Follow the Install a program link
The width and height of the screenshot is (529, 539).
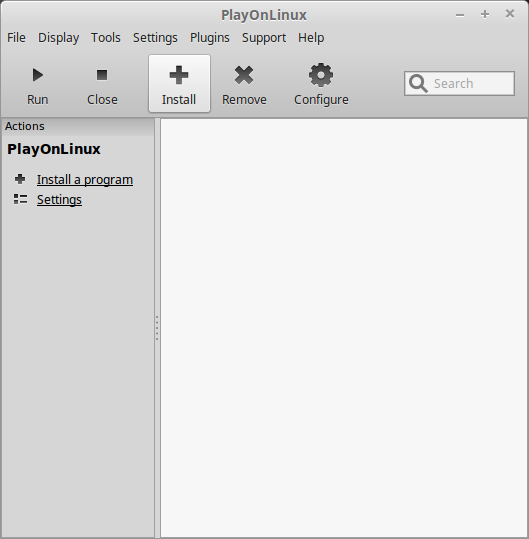click(85, 180)
